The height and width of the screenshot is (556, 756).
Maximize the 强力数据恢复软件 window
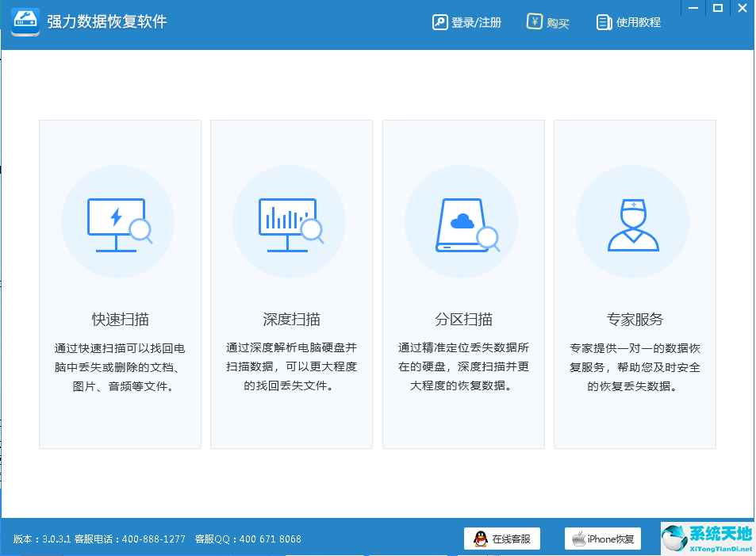click(x=718, y=8)
